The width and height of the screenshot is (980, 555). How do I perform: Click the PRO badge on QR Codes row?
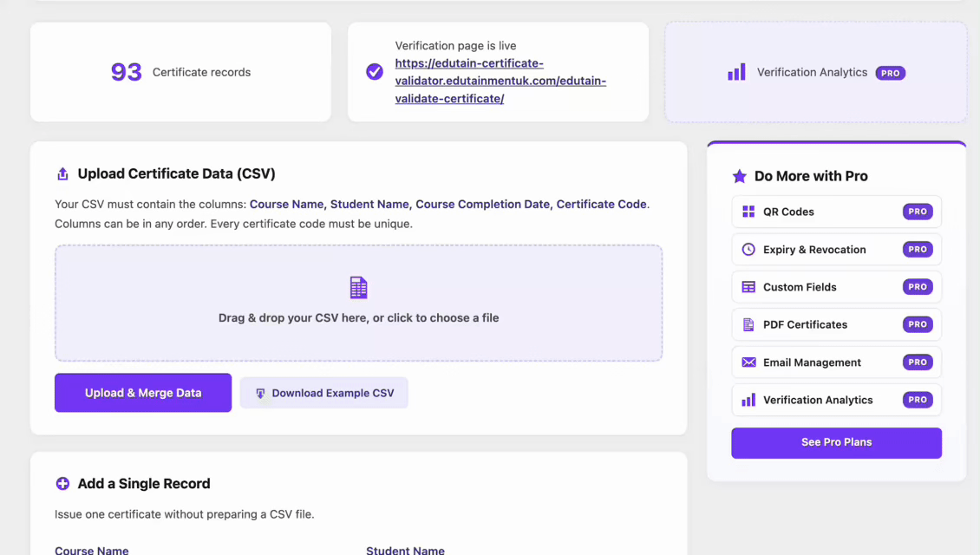(918, 212)
